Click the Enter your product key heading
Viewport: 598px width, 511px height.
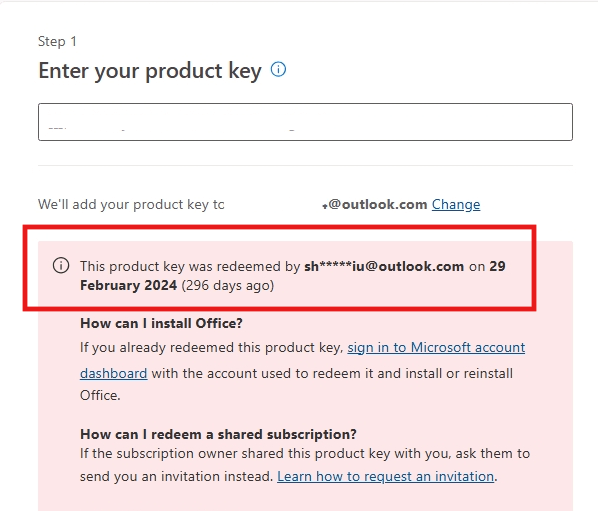pyautogui.click(x=150, y=71)
